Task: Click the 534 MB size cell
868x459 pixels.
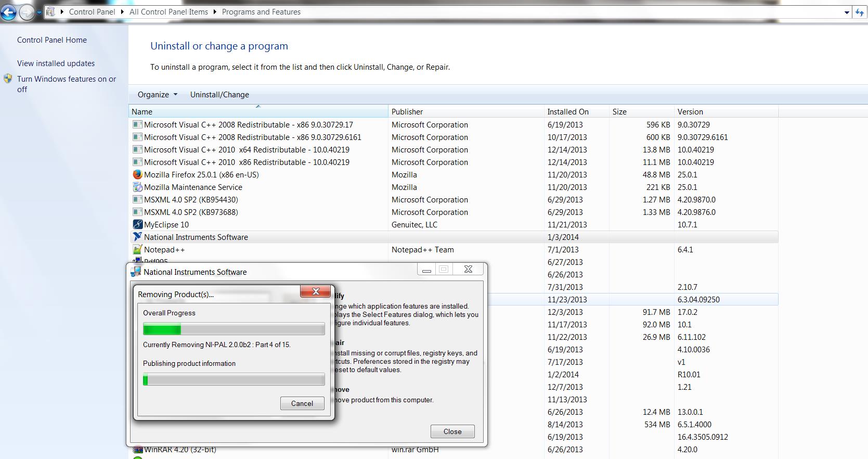Action: click(657, 425)
